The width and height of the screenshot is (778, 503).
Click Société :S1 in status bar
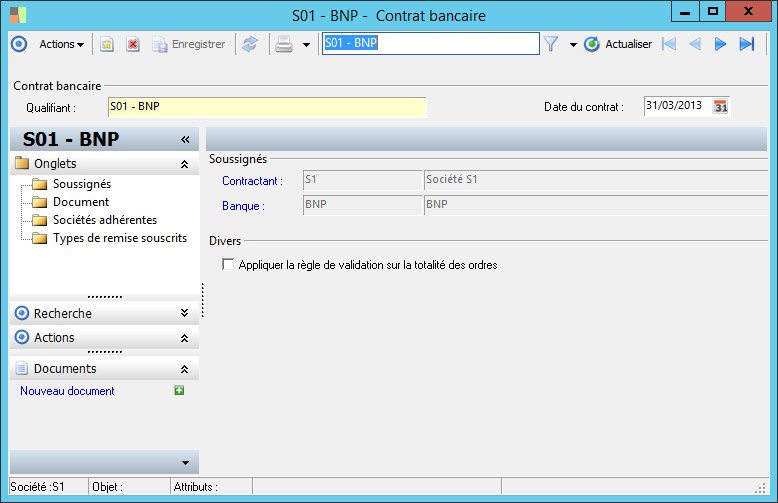[37, 487]
